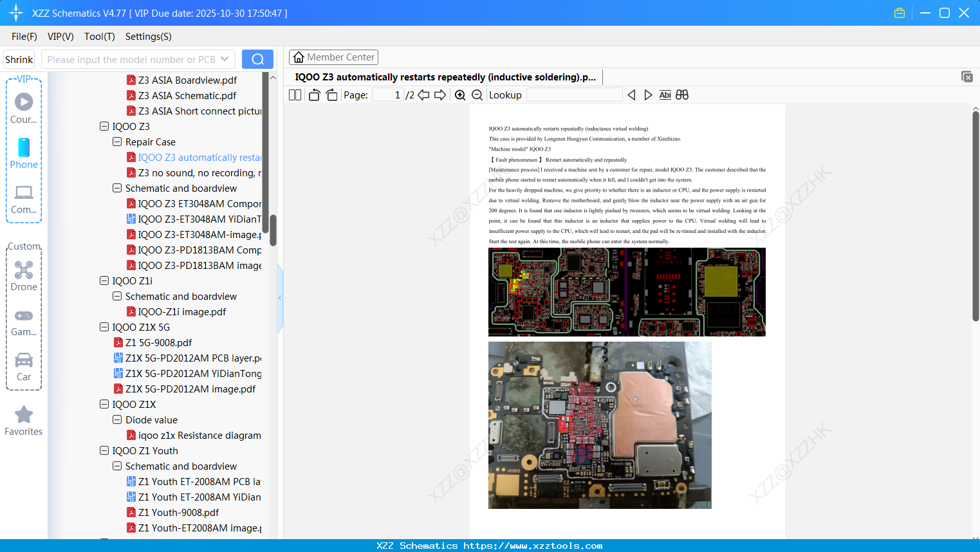
Task: Open xzztools.com link in status bar
Action: click(x=533, y=546)
